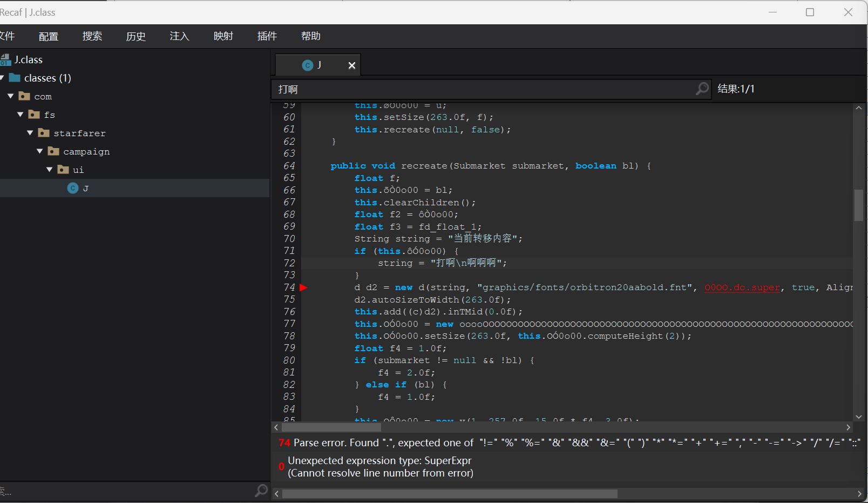The height and width of the screenshot is (503, 868).
Task: Click the class icon on the J tab
Action: click(308, 65)
